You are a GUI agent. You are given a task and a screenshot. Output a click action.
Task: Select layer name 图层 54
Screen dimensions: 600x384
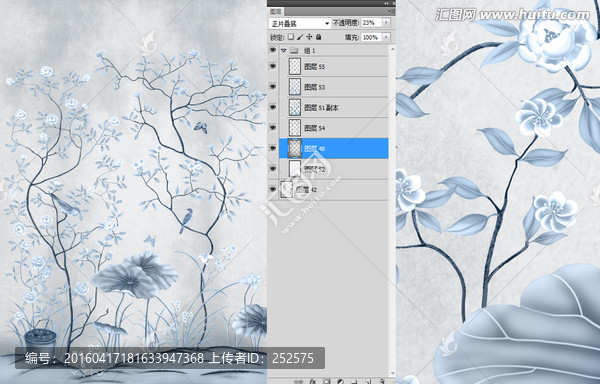[315, 128]
